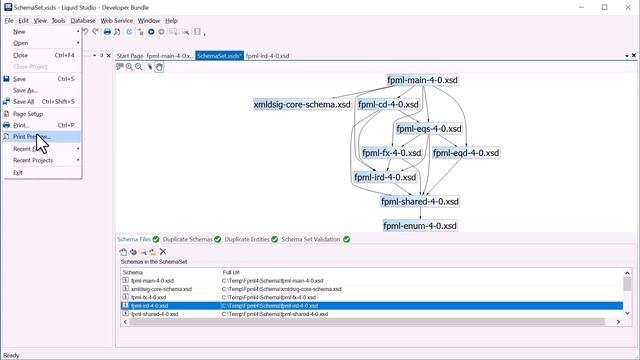Click the round stop icon in the toolbar
This screenshot has height=360, width=640.
[x=161, y=32]
